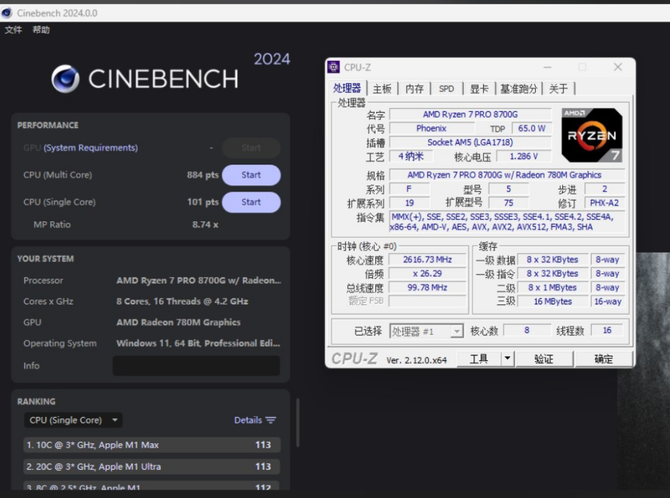The width and height of the screenshot is (670, 498).
Task: Click the 三级 cache value 16 MBytes
Action: click(x=552, y=302)
